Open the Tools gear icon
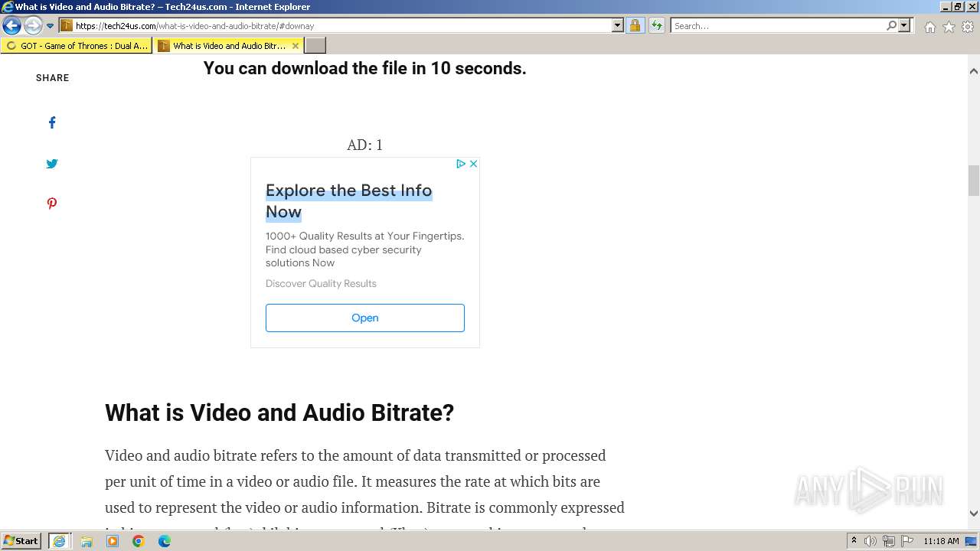This screenshot has width=980, height=551. pos(968,27)
